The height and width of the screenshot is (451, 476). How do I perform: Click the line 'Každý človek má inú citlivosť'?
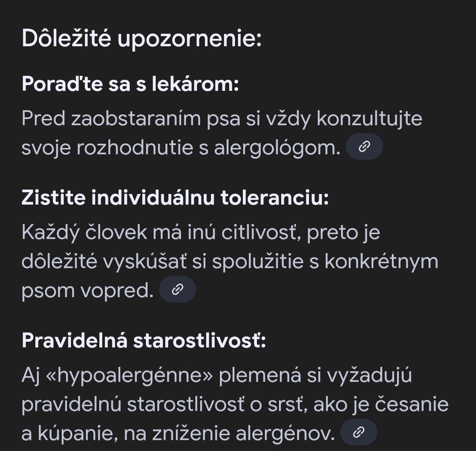[201, 233]
